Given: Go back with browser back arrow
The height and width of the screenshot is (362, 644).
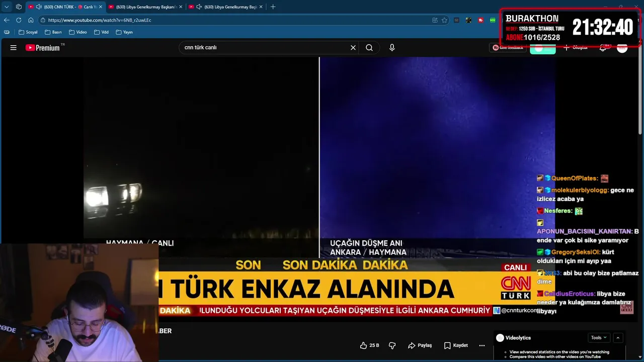Looking at the screenshot, I should tap(7, 20).
